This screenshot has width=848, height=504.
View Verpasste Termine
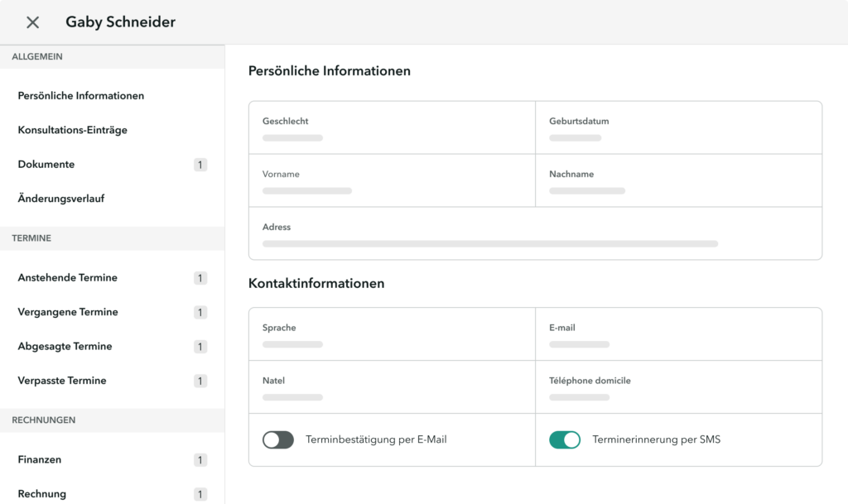(62, 380)
